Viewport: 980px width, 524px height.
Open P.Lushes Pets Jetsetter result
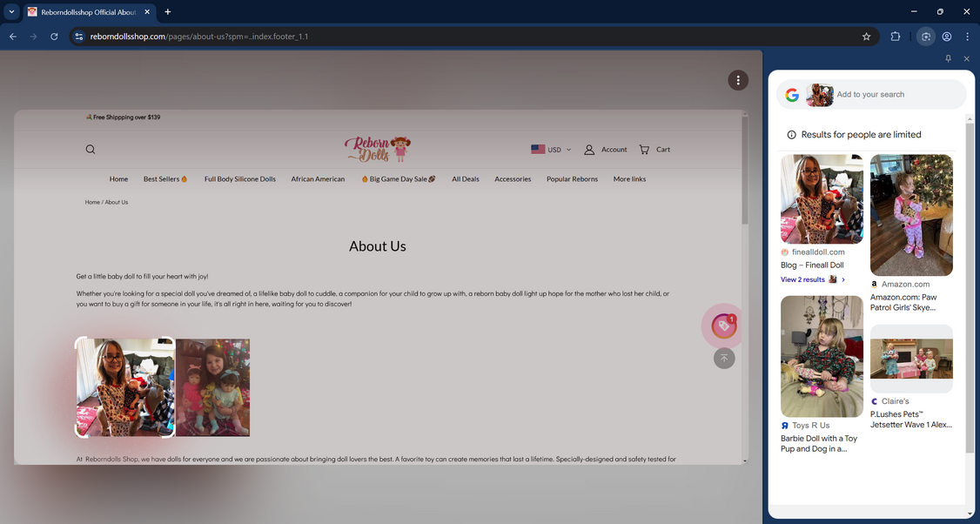click(x=911, y=419)
